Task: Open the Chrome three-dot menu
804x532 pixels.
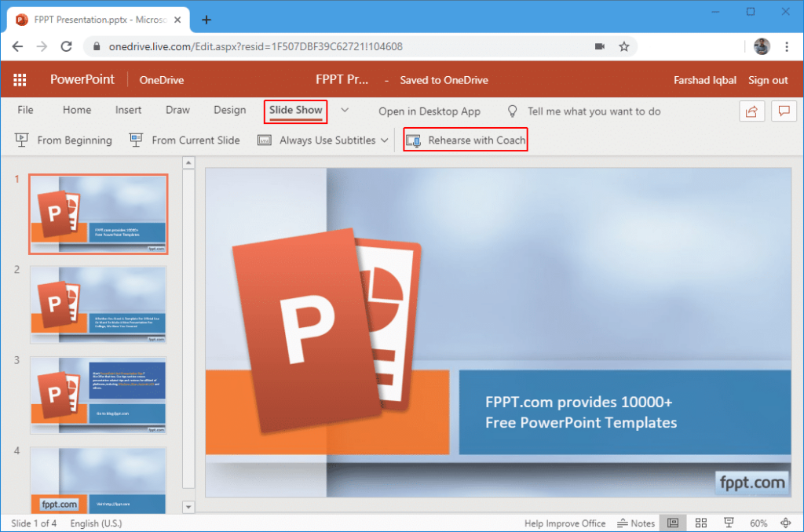Action: pyautogui.click(x=787, y=46)
